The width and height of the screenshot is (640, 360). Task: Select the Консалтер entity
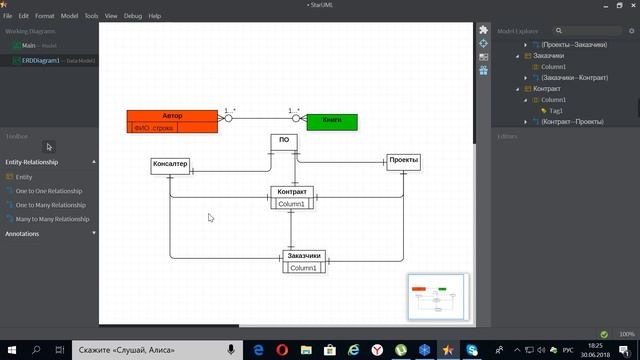click(x=170, y=166)
